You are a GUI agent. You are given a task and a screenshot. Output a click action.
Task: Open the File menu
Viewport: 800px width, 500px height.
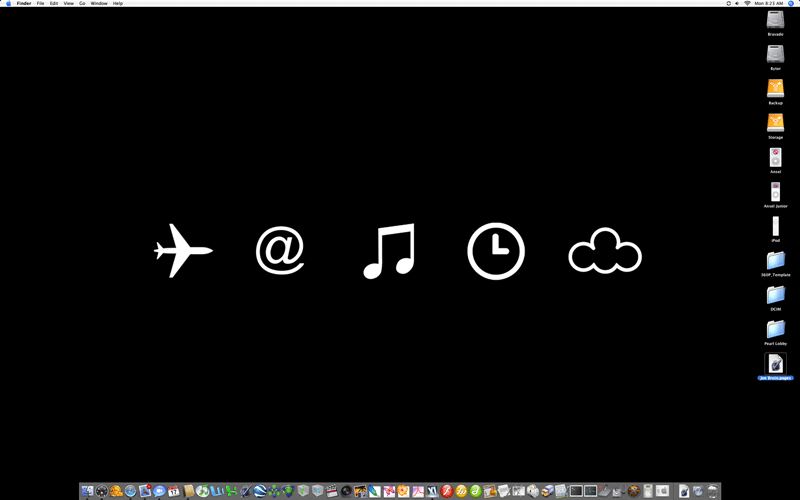pyautogui.click(x=40, y=3)
